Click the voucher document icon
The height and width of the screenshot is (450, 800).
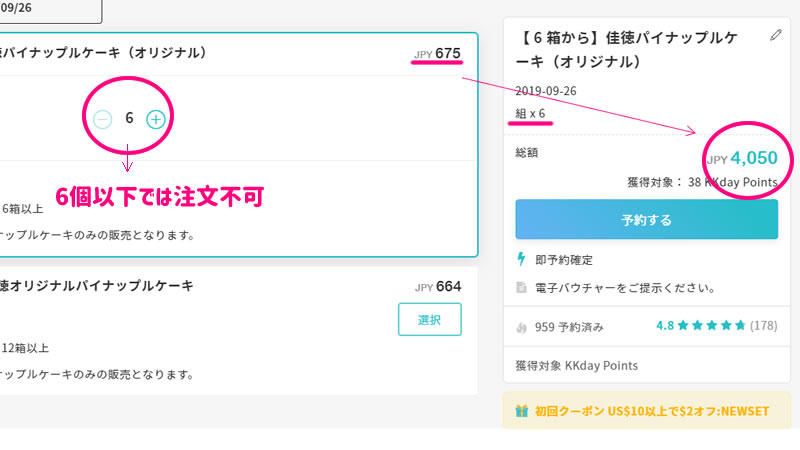521,287
